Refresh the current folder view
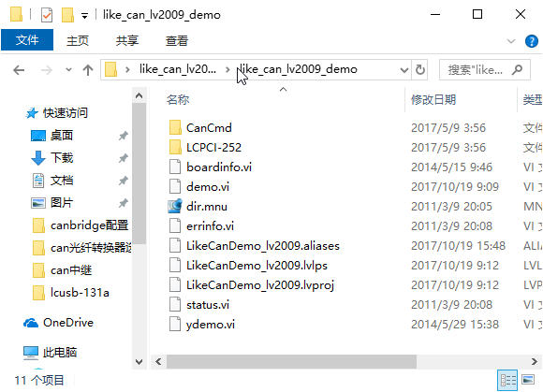Screen dimensions: 543x392 [420, 70]
